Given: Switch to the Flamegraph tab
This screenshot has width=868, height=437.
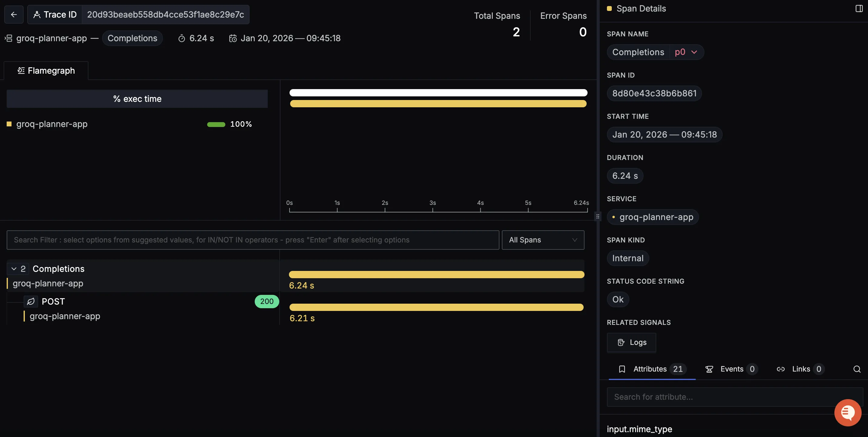Looking at the screenshot, I should (46, 71).
